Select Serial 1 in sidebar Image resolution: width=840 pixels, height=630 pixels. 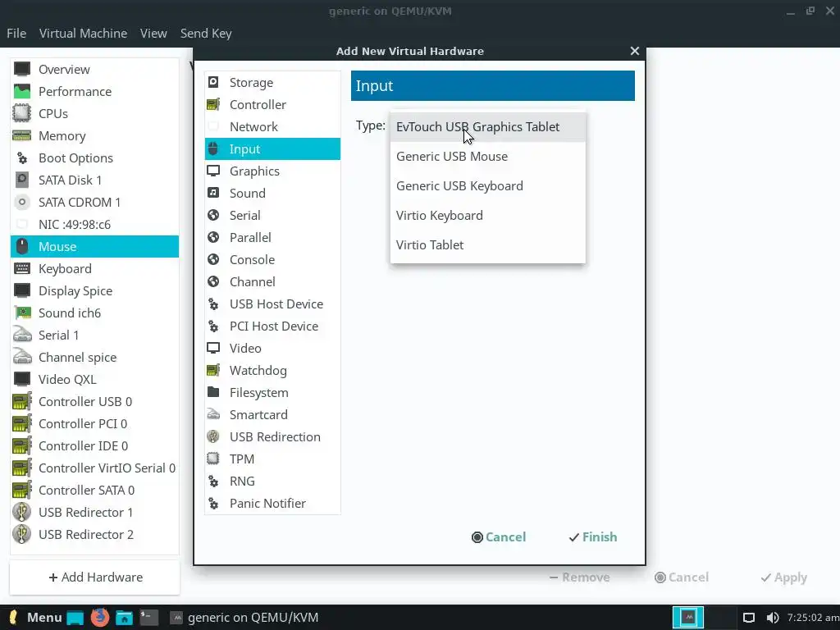coord(95,335)
